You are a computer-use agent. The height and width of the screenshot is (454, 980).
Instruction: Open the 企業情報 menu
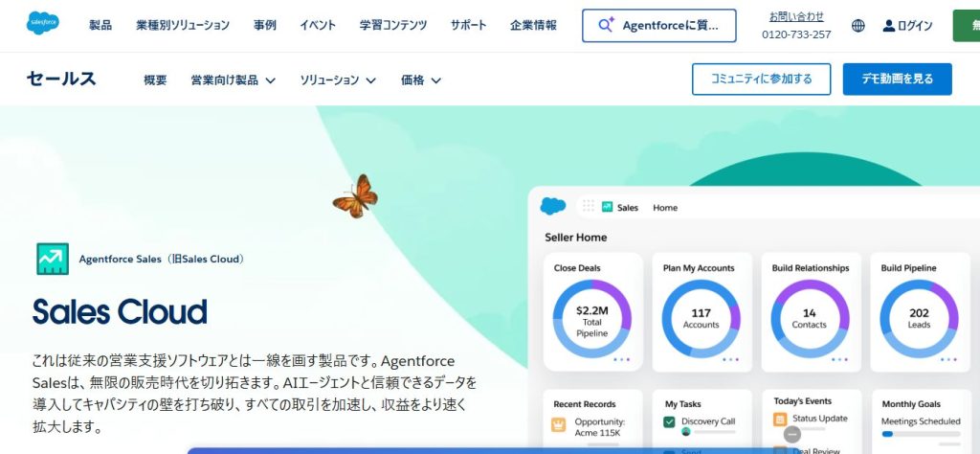point(533,25)
